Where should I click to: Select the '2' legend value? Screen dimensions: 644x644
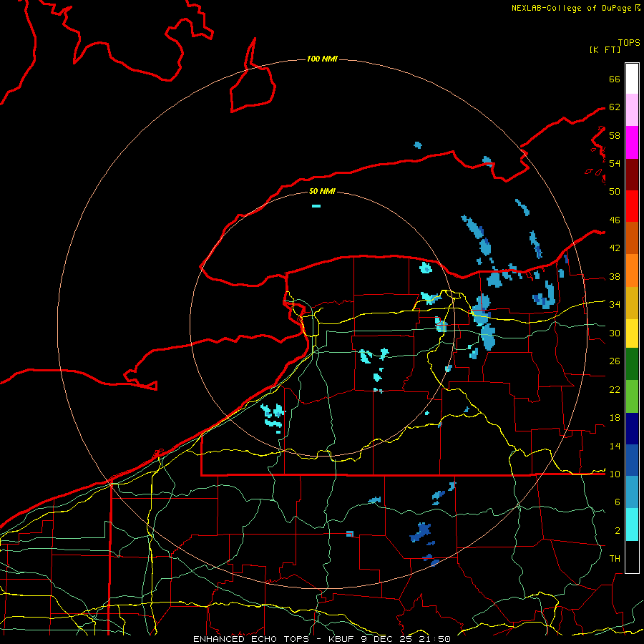tap(618, 531)
